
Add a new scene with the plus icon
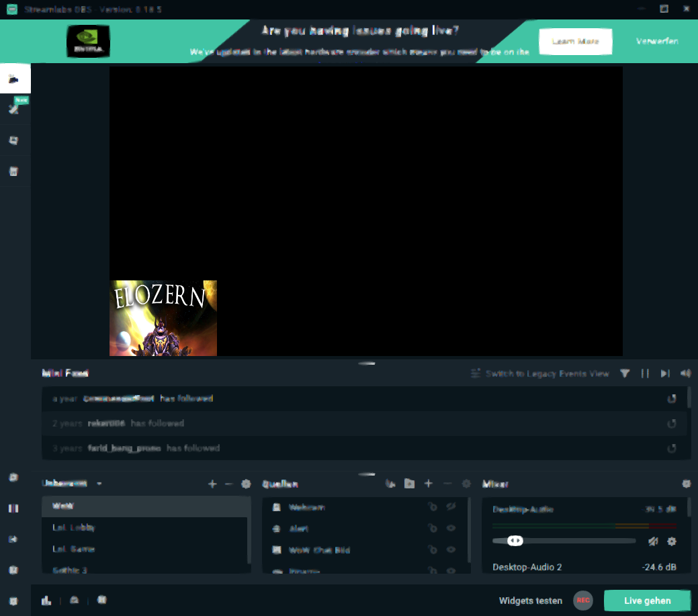click(x=212, y=484)
